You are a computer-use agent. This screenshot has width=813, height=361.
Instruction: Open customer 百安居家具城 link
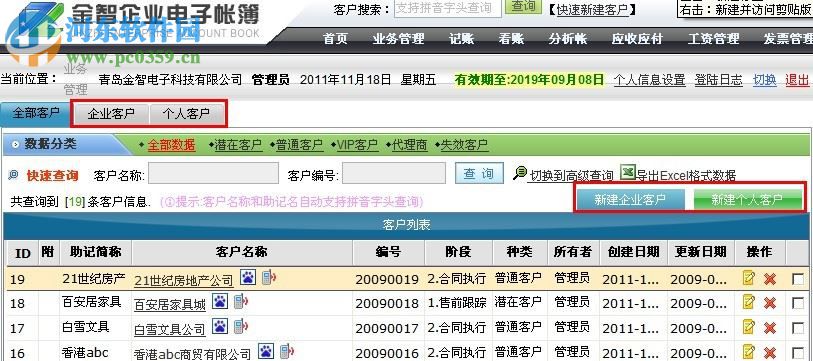(170, 305)
